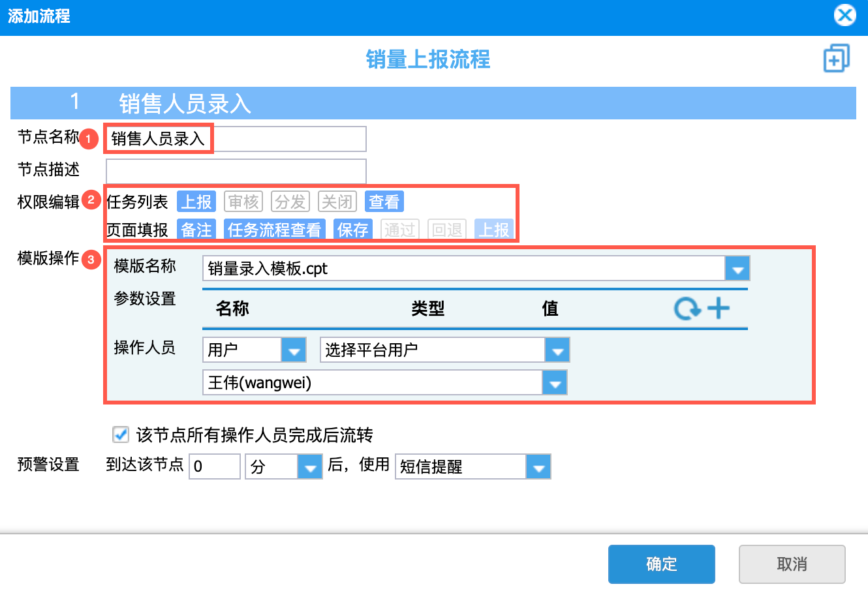The image size is (868, 595).
Task: Toggle the 查看 permission tag
Action: click(x=384, y=202)
